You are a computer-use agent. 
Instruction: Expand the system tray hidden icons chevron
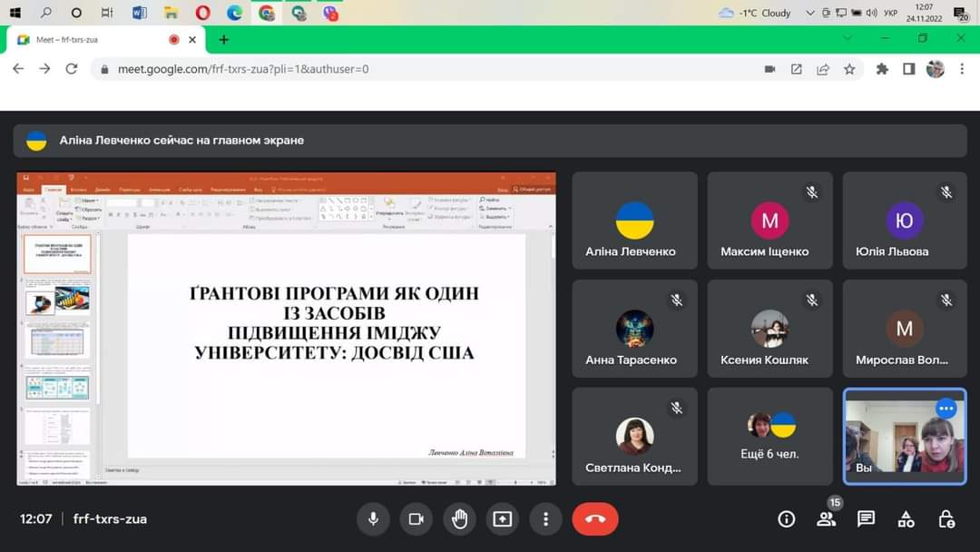pos(810,13)
